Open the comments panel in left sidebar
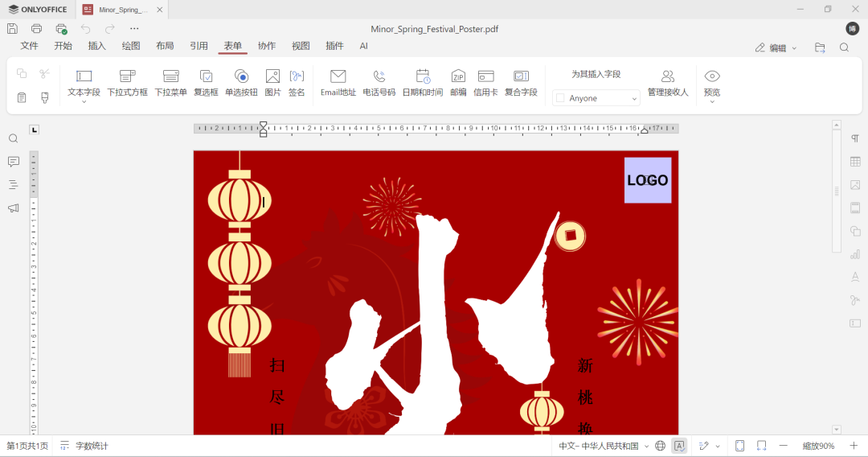 pyautogui.click(x=13, y=162)
